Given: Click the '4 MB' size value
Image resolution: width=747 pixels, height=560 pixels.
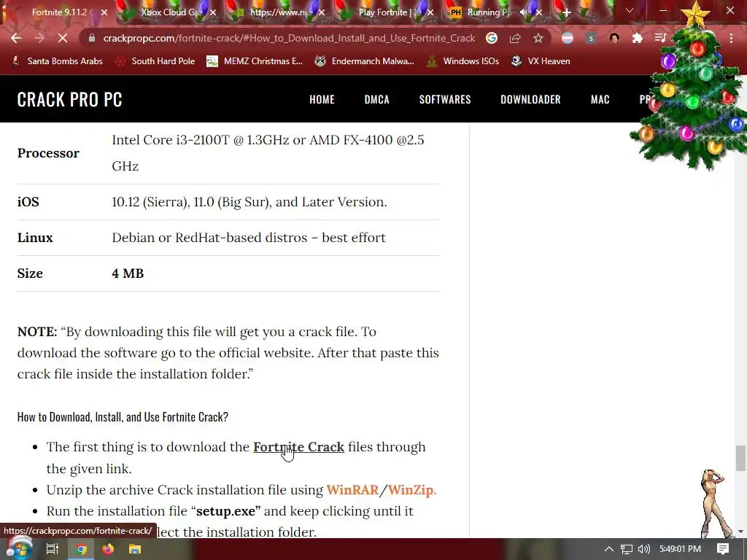Looking at the screenshot, I should [128, 273].
